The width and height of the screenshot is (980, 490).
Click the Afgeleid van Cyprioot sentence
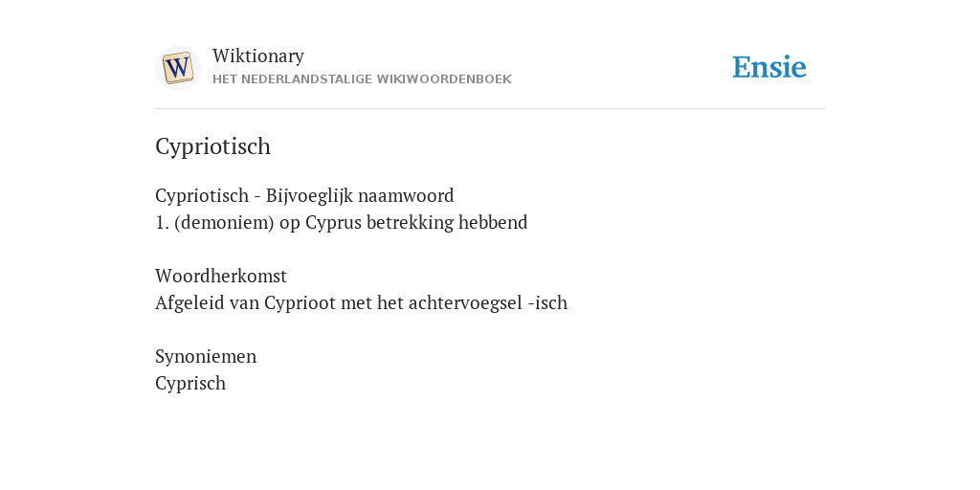[x=361, y=302]
